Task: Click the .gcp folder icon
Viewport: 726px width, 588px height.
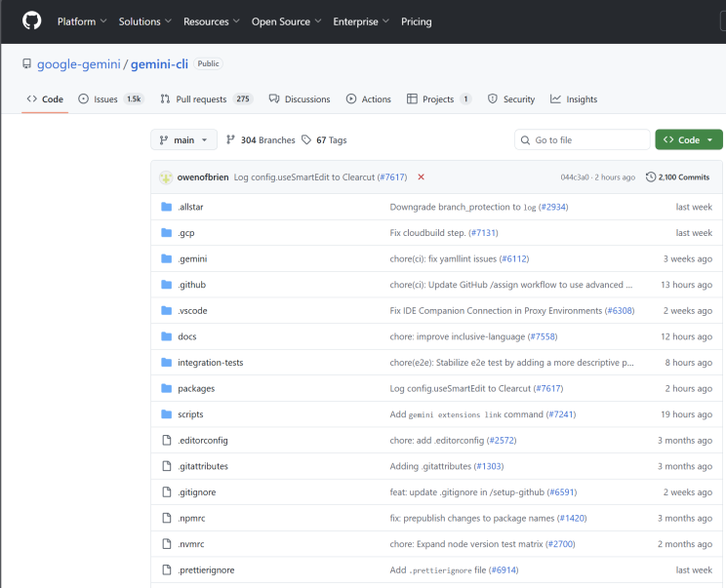Action: pyautogui.click(x=166, y=233)
